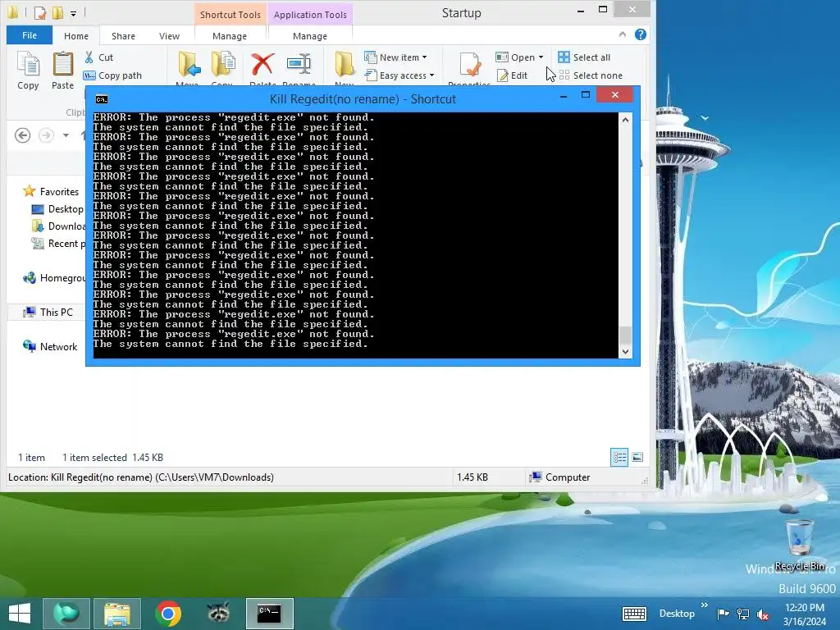
Task: Click Select none in the ribbon
Action: click(591, 75)
